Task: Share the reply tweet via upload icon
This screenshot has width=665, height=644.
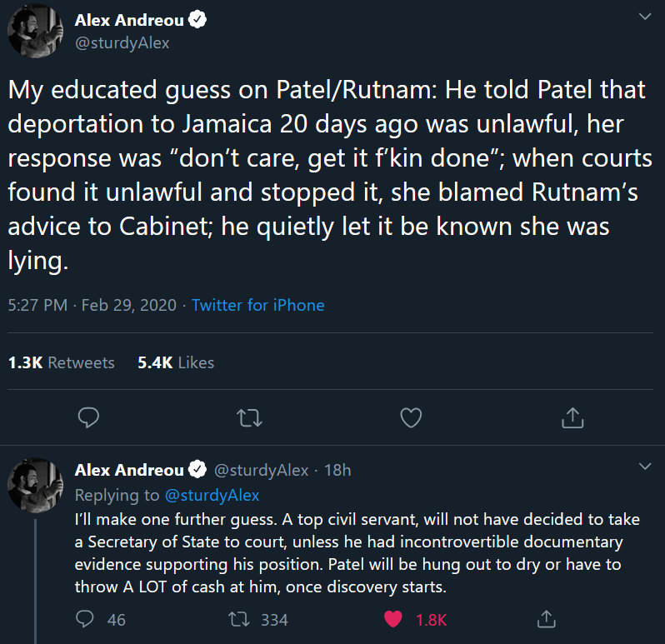Action: click(547, 619)
